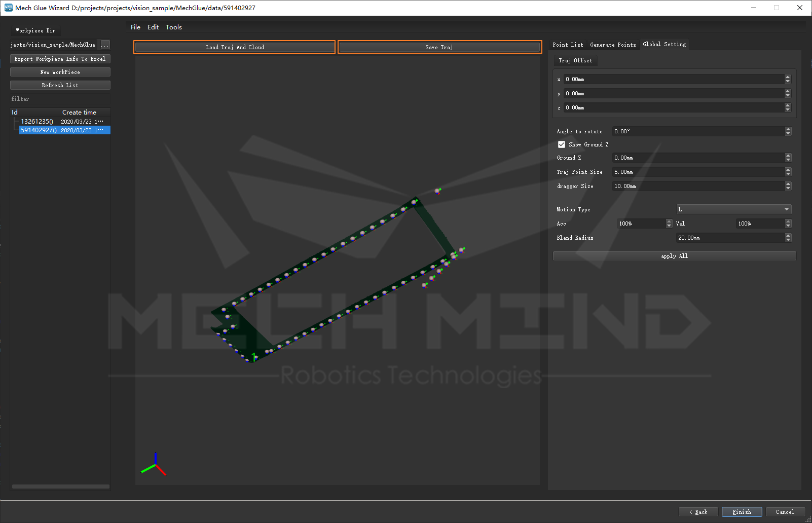812x523 pixels.
Task: Switch to the Point List tab
Action: [568, 45]
